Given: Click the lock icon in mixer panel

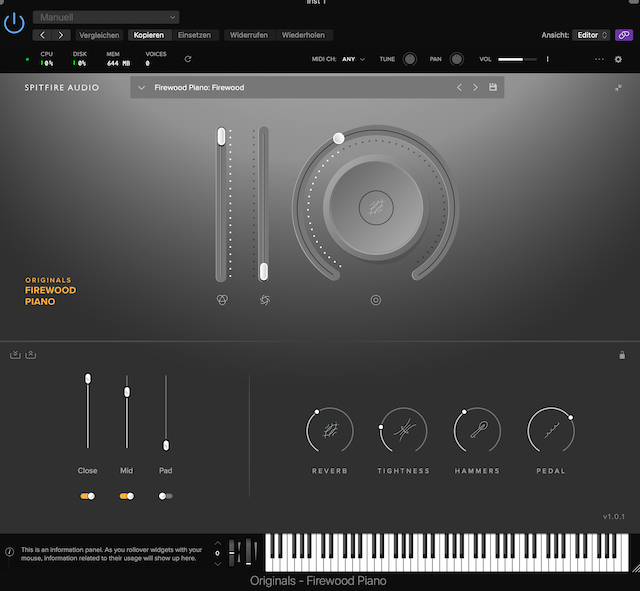Looking at the screenshot, I should (x=622, y=355).
